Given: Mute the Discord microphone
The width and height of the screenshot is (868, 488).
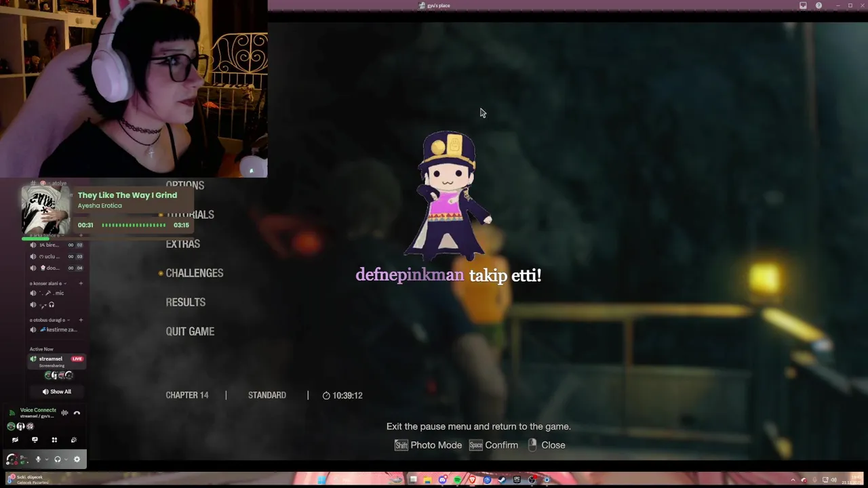Looking at the screenshot, I should point(38,460).
